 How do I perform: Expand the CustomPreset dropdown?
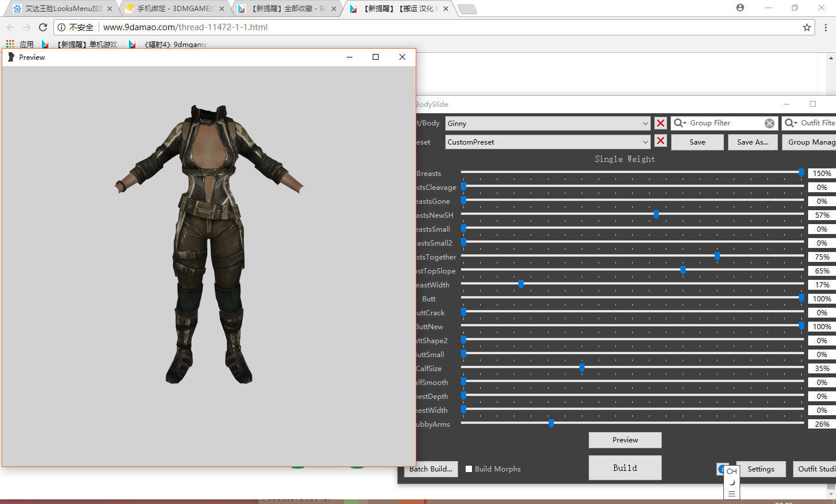click(x=646, y=142)
